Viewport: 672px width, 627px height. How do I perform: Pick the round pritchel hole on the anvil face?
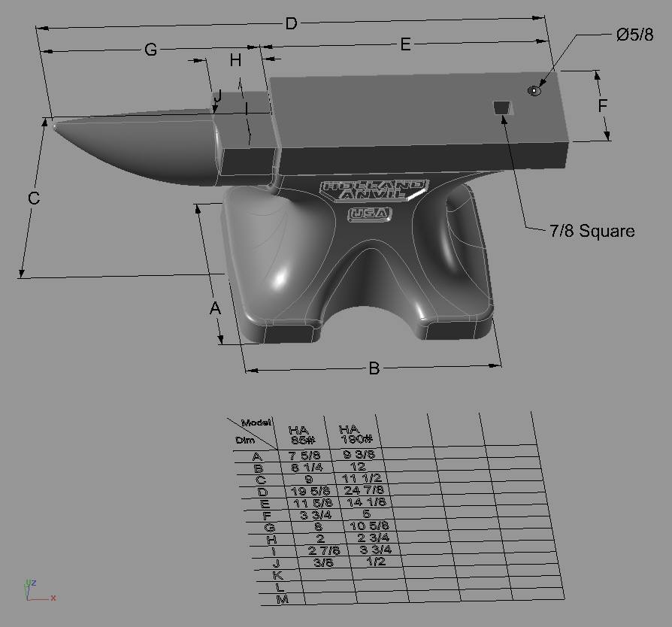[534, 90]
